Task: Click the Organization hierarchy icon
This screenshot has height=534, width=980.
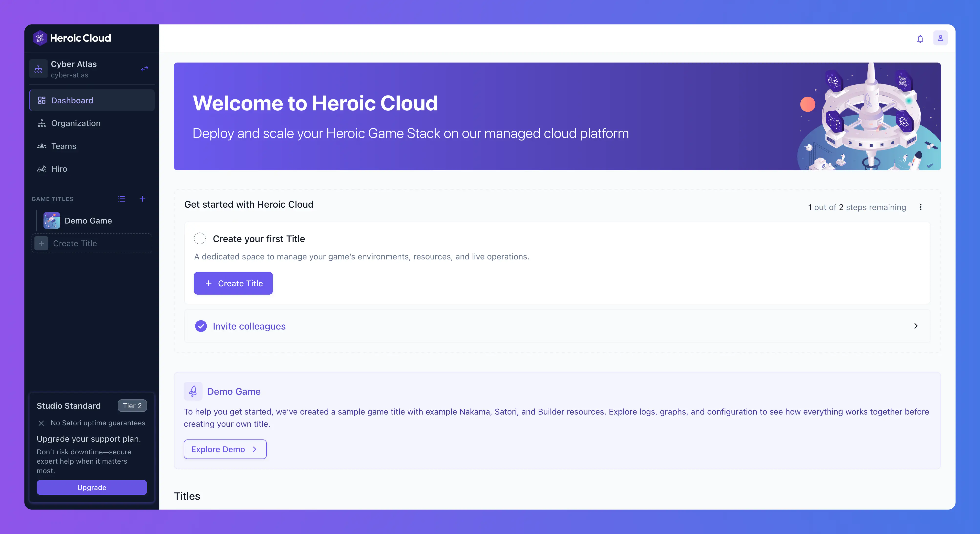Action: (x=42, y=123)
